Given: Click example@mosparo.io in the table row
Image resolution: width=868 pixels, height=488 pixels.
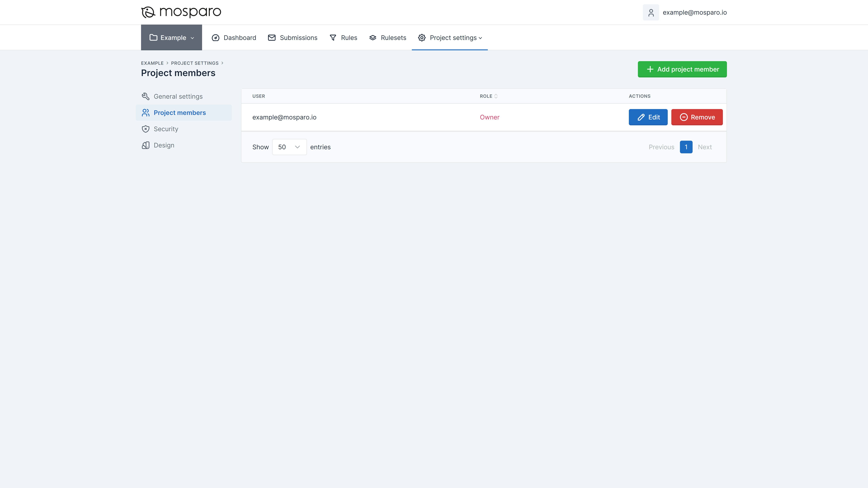Looking at the screenshot, I should [x=284, y=117].
